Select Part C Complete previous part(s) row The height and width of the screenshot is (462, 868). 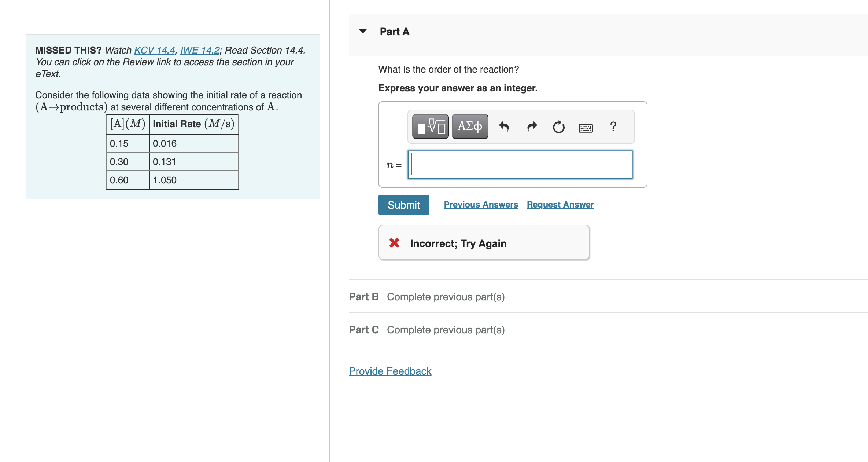(x=427, y=330)
